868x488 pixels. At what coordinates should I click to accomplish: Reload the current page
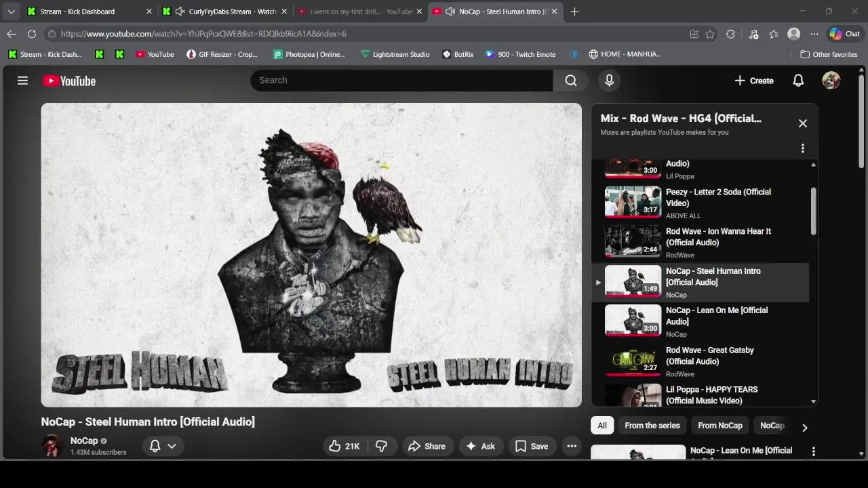click(x=32, y=33)
